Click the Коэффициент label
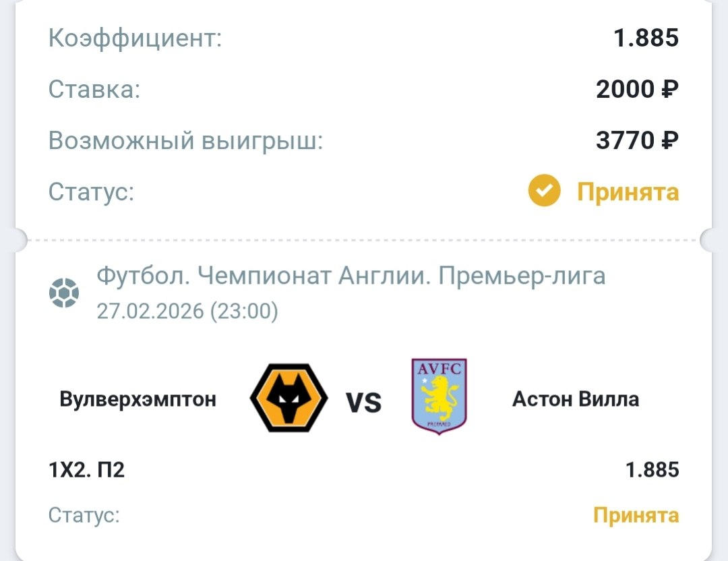 coord(135,38)
